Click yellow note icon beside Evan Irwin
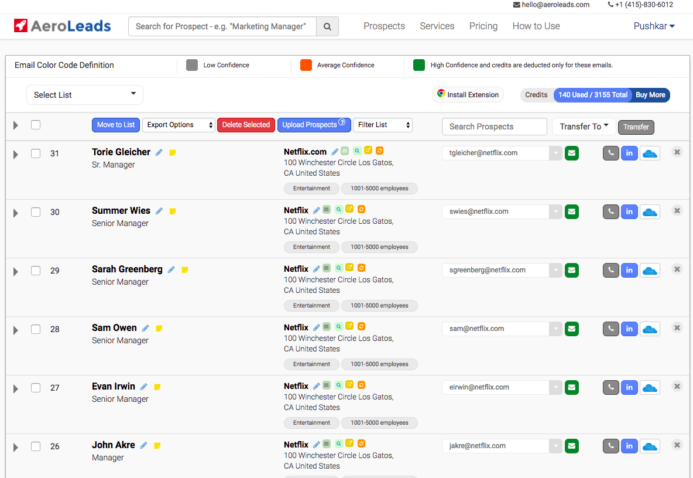This screenshot has height=478, width=693. (157, 387)
